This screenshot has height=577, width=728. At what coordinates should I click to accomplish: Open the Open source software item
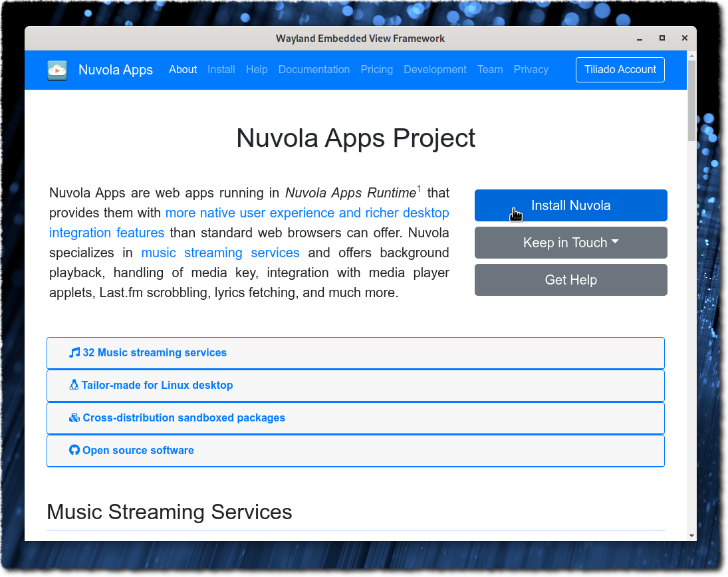click(356, 451)
